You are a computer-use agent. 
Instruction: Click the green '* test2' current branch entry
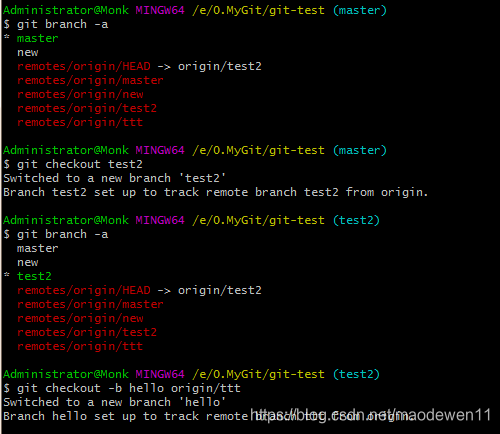point(27,276)
